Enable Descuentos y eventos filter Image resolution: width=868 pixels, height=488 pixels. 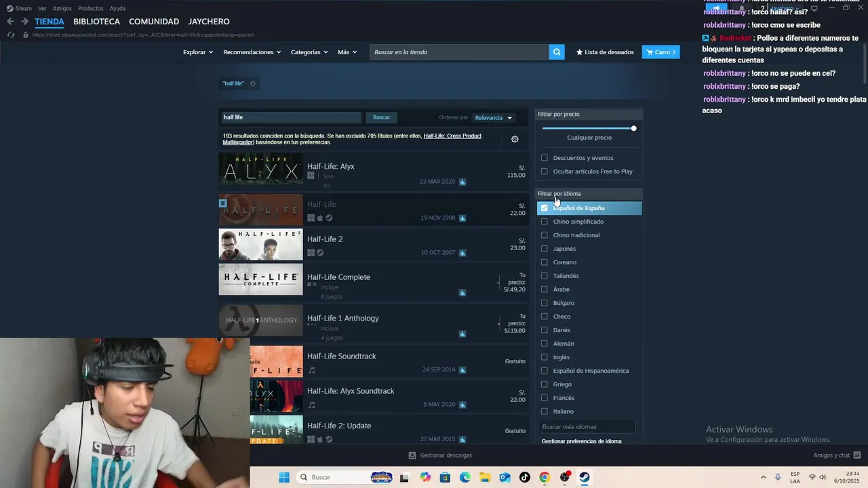[544, 158]
